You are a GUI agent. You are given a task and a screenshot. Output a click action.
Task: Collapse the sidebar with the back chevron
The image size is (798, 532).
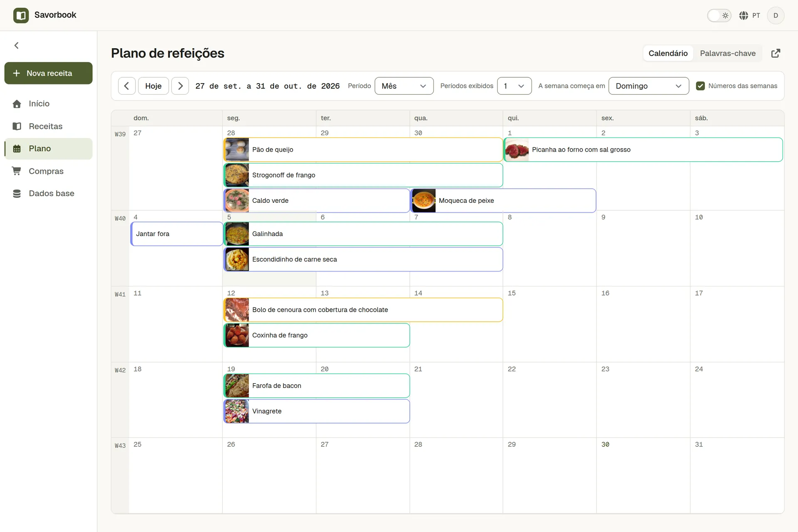click(17, 45)
